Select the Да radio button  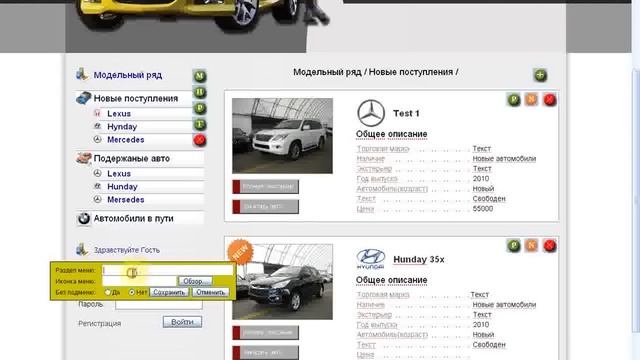(x=108, y=292)
